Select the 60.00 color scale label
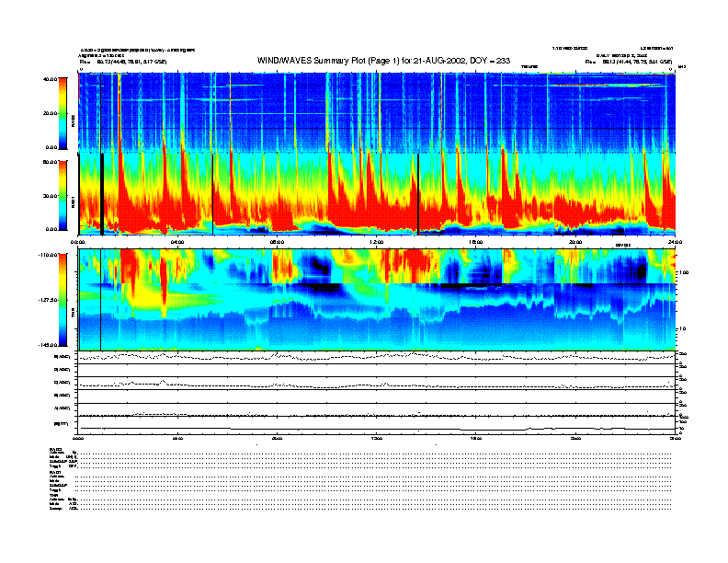This screenshot has height=563, width=728. (x=51, y=162)
